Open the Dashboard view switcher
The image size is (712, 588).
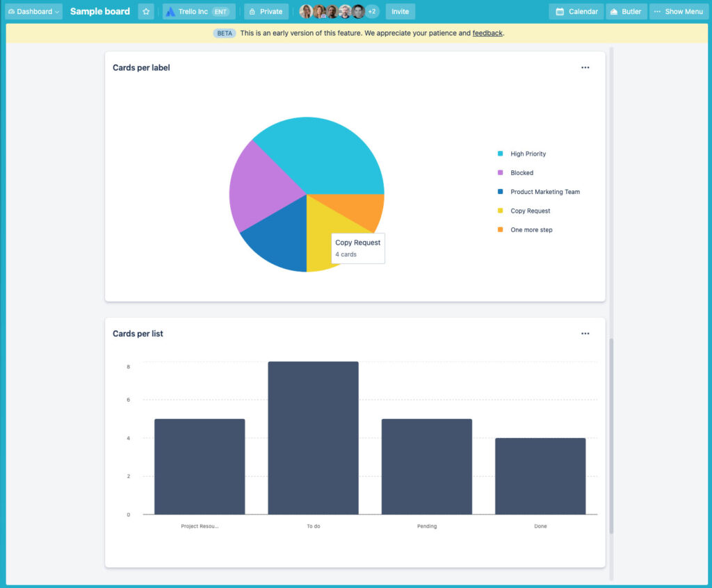[33, 11]
